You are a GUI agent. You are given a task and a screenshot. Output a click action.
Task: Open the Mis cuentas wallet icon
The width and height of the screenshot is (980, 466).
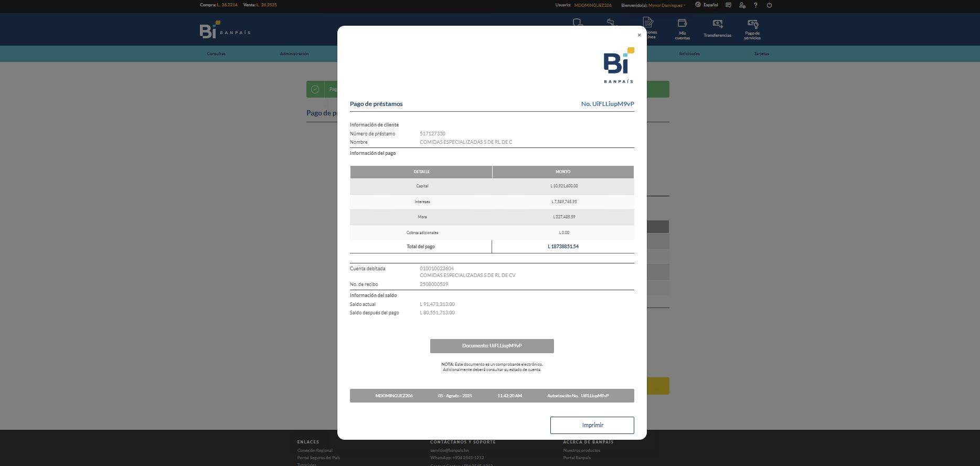point(682,23)
